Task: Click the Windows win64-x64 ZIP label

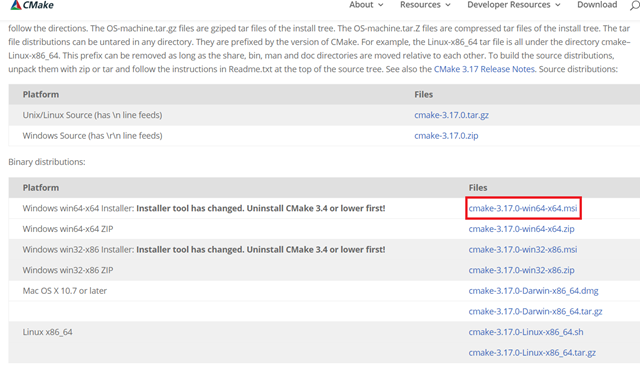Action: (x=68, y=229)
